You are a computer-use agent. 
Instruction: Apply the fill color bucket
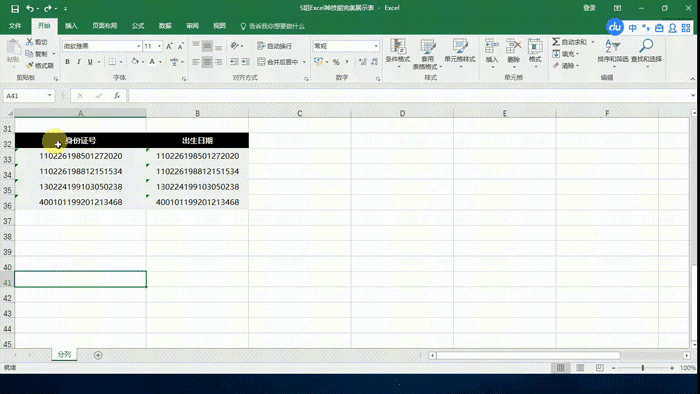coord(135,62)
